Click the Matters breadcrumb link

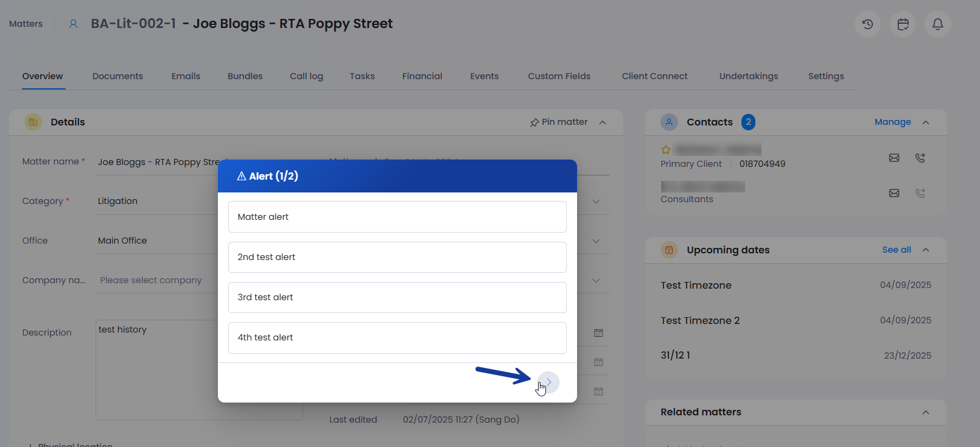26,24
